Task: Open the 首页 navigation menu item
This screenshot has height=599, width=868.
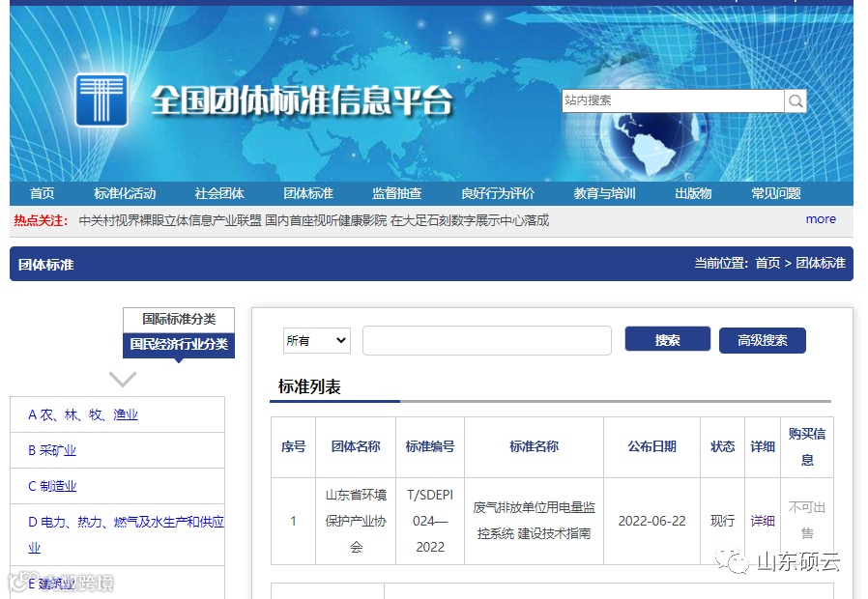Action: tap(43, 193)
